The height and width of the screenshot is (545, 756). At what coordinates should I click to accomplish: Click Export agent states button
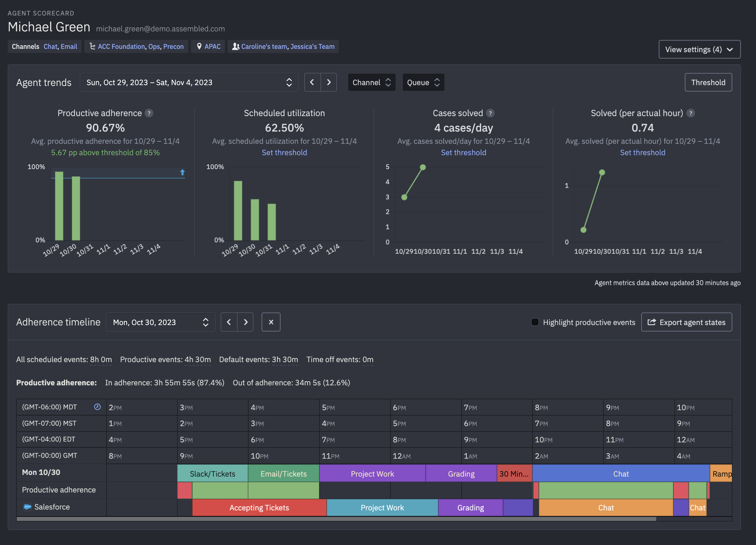[x=686, y=322]
